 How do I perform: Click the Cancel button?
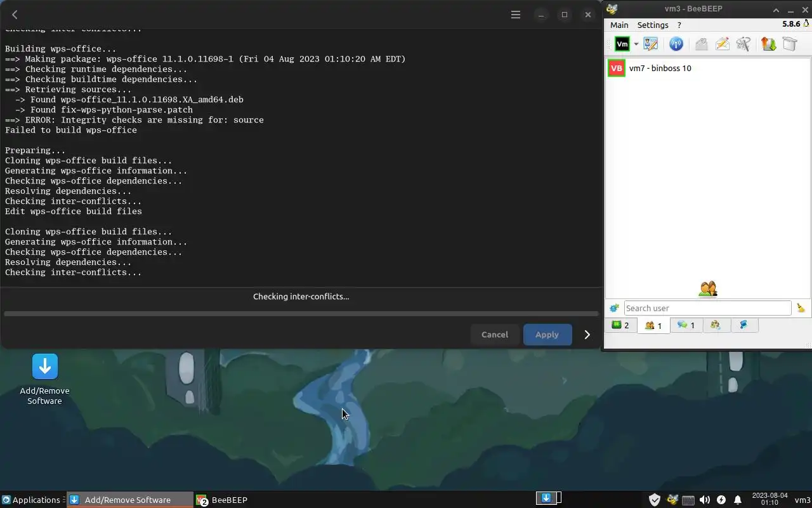pos(495,335)
